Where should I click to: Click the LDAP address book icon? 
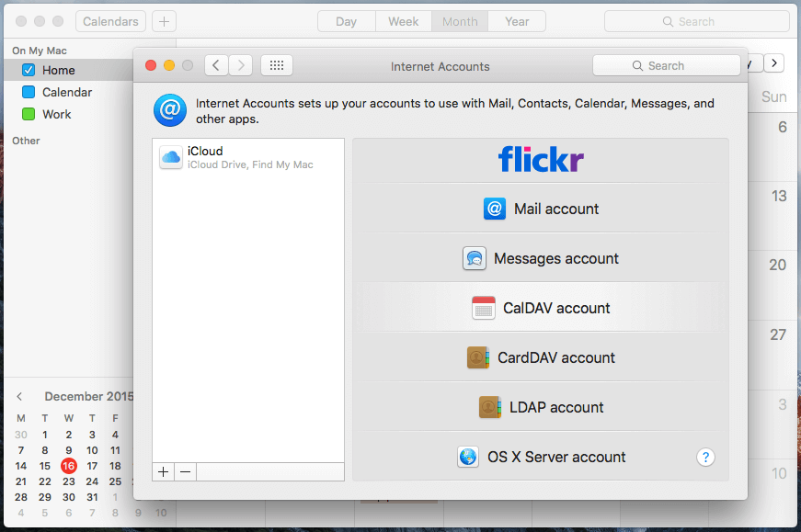click(490, 407)
